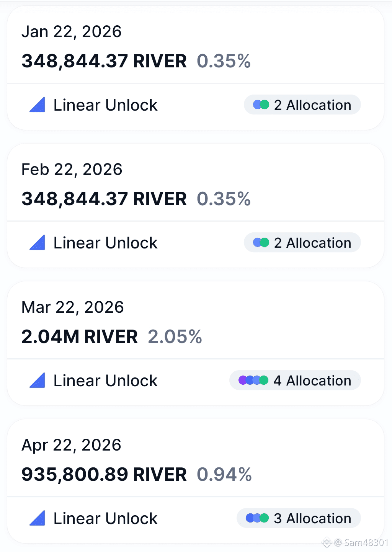The height and width of the screenshot is (552, 392).
Task: Click Linear Unlock triangle icon in Apr 22 card
Action: point(37,518)
